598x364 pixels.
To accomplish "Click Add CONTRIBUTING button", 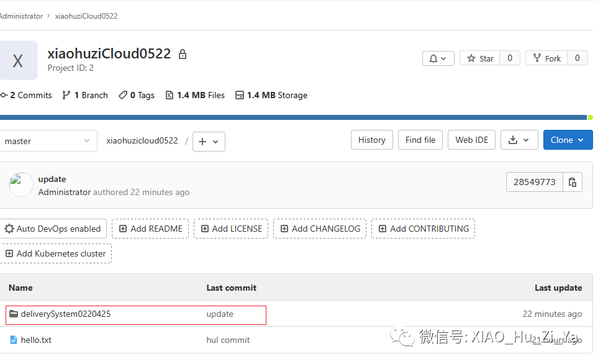I will coord(424,229).
